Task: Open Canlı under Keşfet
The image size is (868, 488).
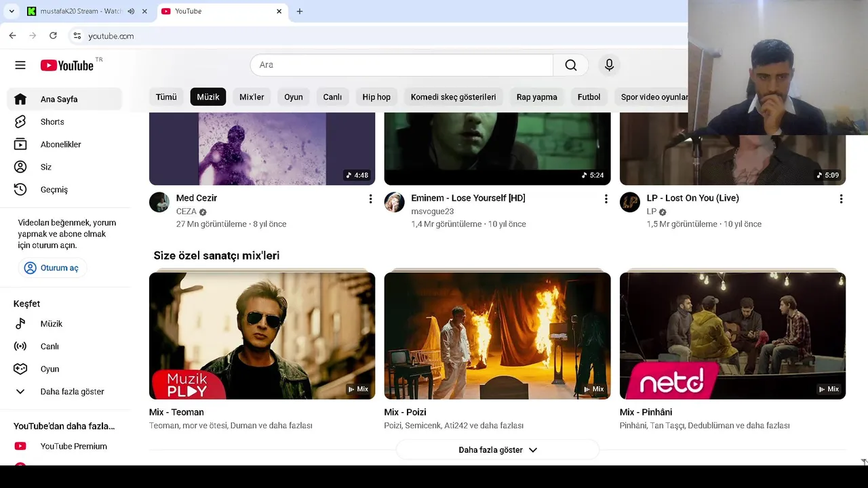Action: (64, 346)
